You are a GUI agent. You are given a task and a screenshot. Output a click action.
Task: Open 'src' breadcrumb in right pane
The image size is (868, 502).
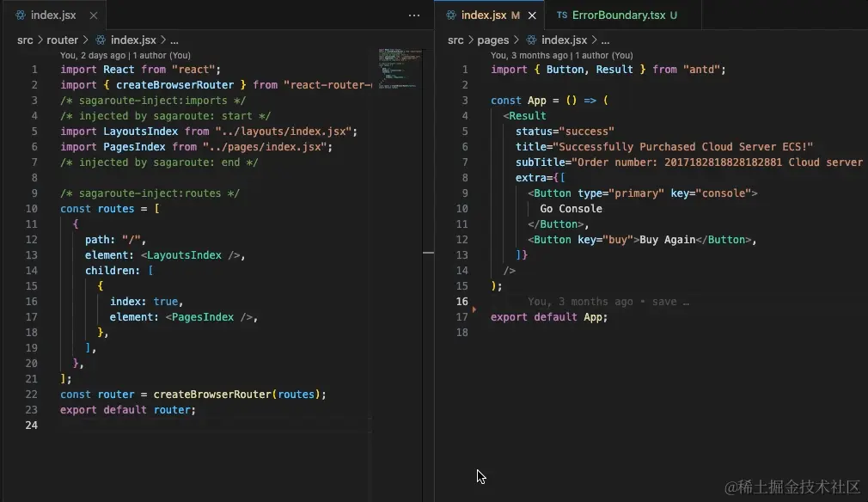455,40
